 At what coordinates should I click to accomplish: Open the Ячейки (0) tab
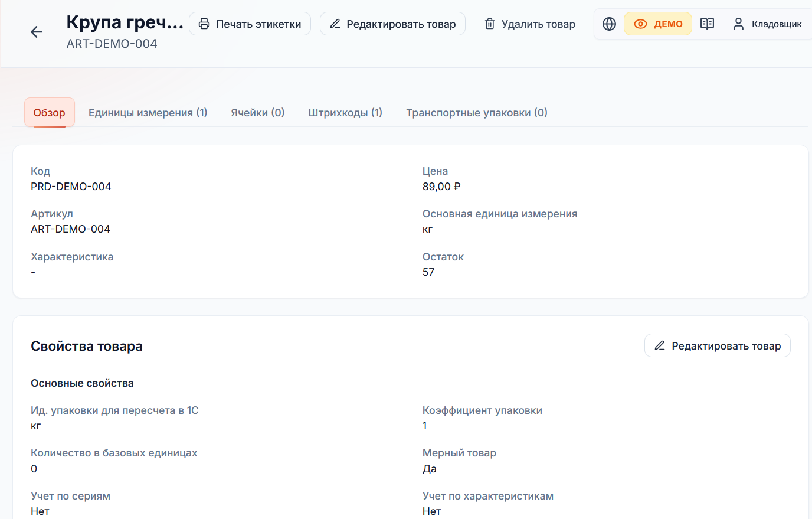point(258,112)
